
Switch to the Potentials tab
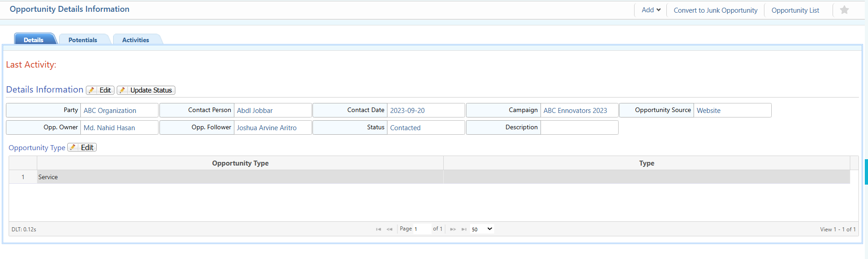click(83, 40)
